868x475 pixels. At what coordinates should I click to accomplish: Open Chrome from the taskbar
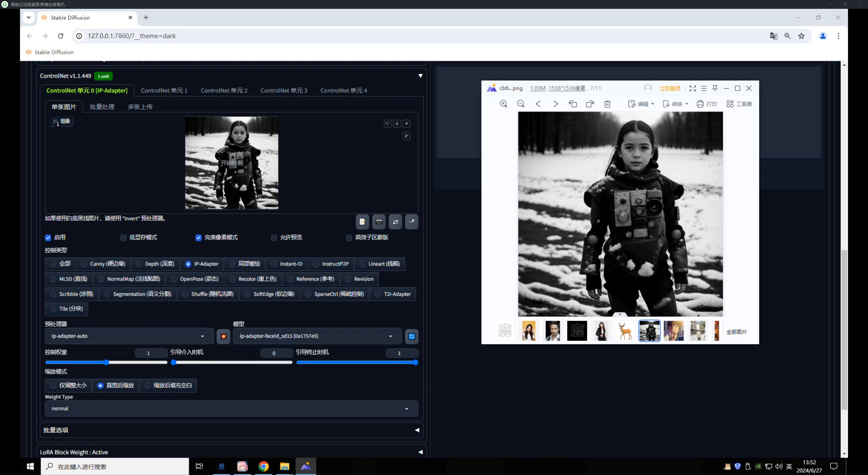pyautogui.click(x=263, y=467)
